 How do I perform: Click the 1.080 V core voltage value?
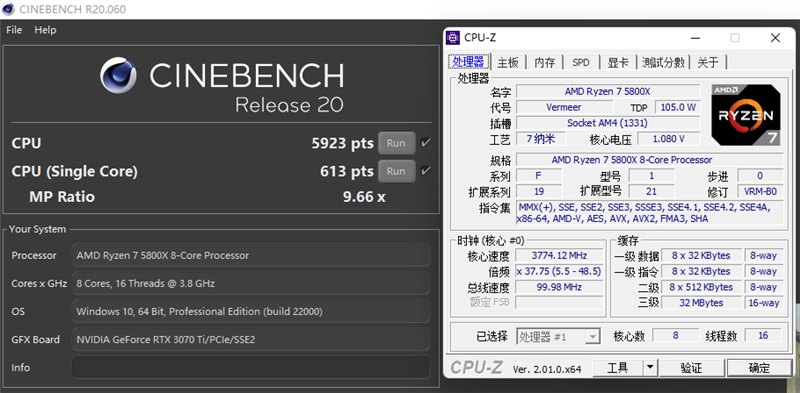tap(668, 139)
